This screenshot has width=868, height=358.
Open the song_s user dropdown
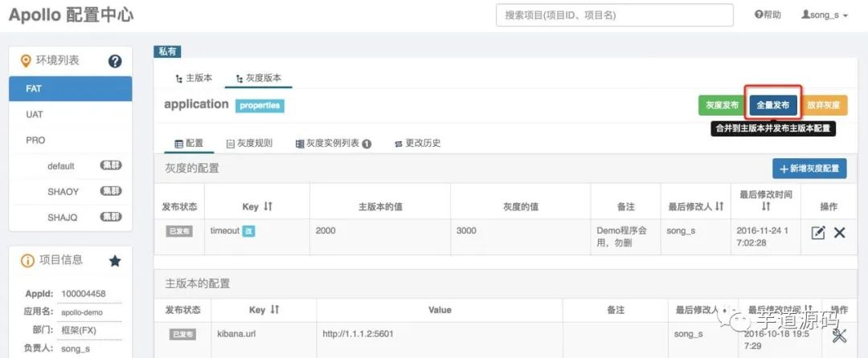(825, 15)
